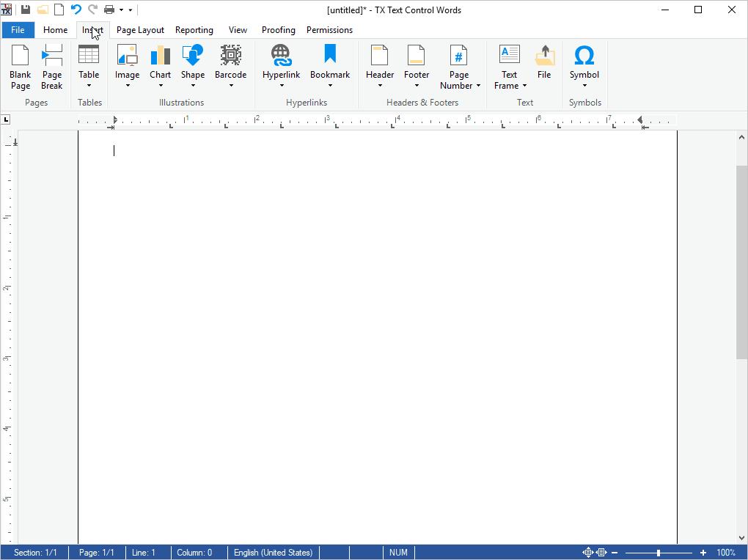This screenshot has width=748, height=560.
Task: Click the zoom-in plus button
Action: [703, 553]
